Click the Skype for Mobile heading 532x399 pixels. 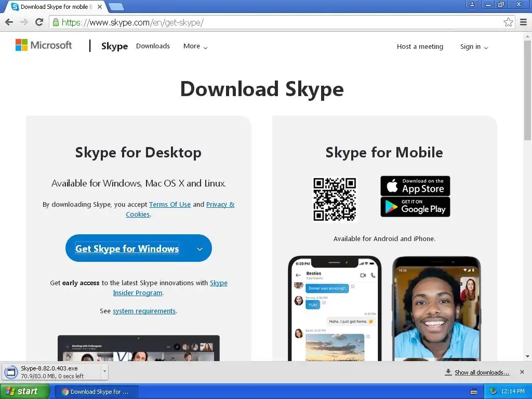tap(384, 152)
